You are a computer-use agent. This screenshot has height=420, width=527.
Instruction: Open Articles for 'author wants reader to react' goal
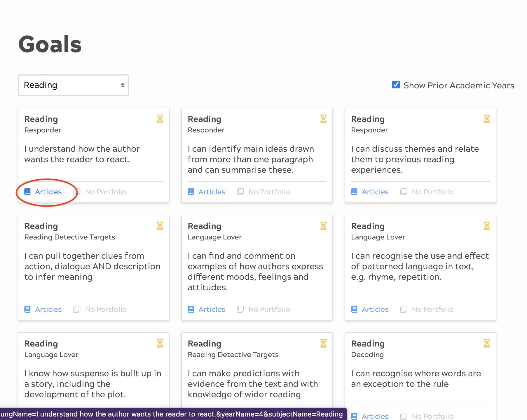48,192
